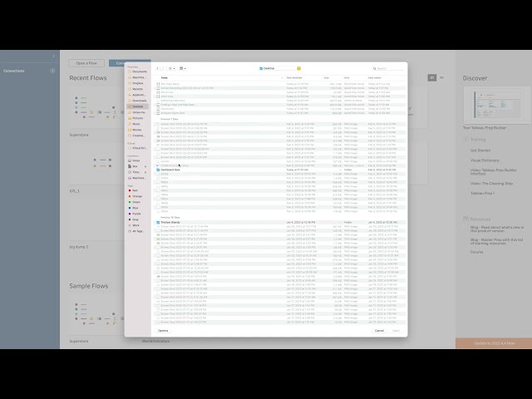Open Blog - Master Prep learning resources link
The width and height of the screenshot is (532, 399).
pos(496,241)
